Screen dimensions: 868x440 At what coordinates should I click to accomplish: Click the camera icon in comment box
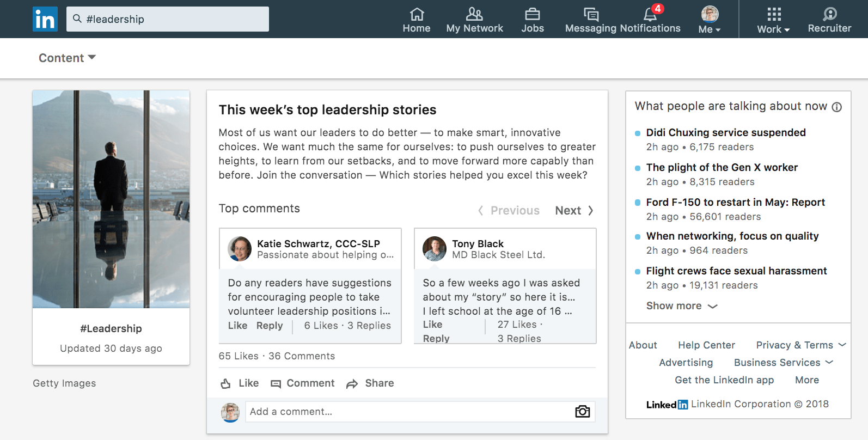583,412
